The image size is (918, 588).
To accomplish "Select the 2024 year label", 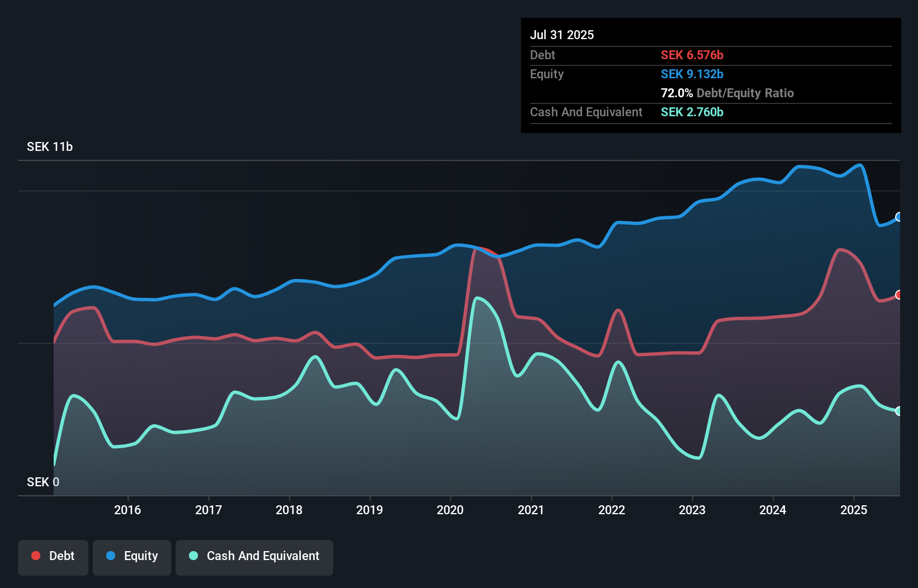I will point(773,510).
